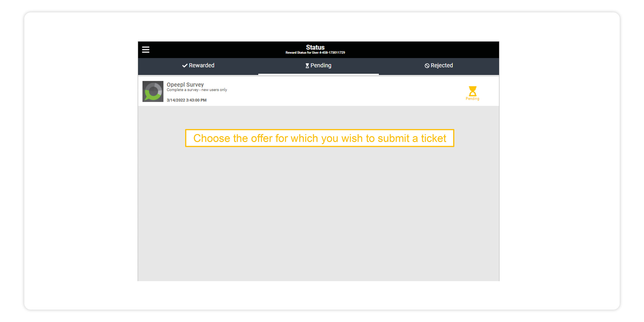Click the yellow hourglass status icon
Image resolution: width=644 pixels, height=322 pixels.
pyautogui.click(x=472, y=91)
